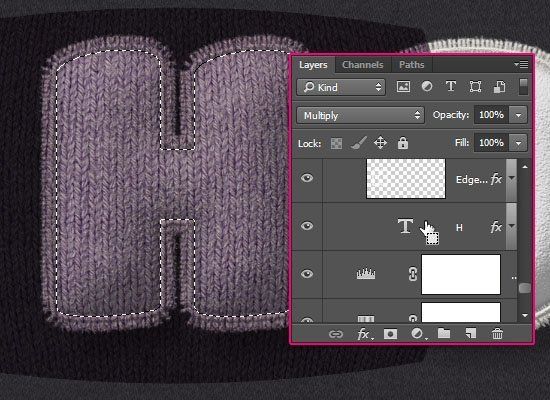Select the H layer name
The width and height of the screenshot is (550, 400).
tap(459, 228)
